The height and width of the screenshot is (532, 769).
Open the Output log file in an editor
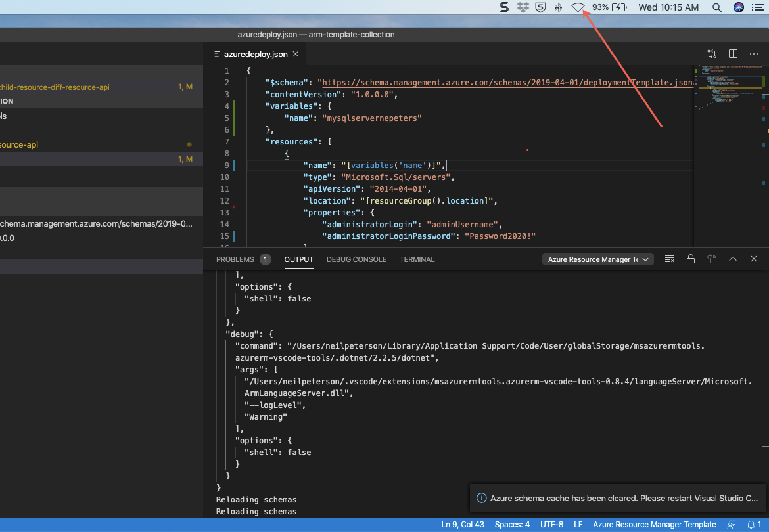coord(712,259)
